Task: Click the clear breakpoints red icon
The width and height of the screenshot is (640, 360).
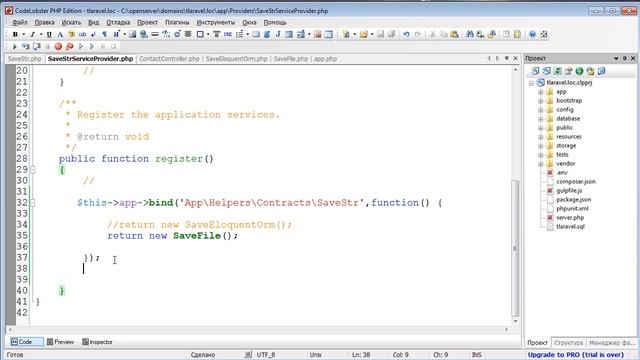Action: coord(69,47)
